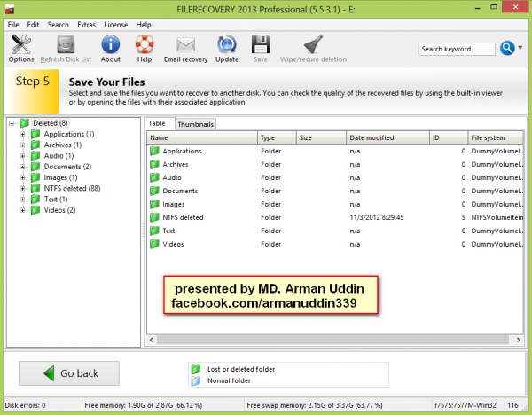Click right arrow of horizontal scrollbar
532x415 pixels.
(x=518, y=340)
